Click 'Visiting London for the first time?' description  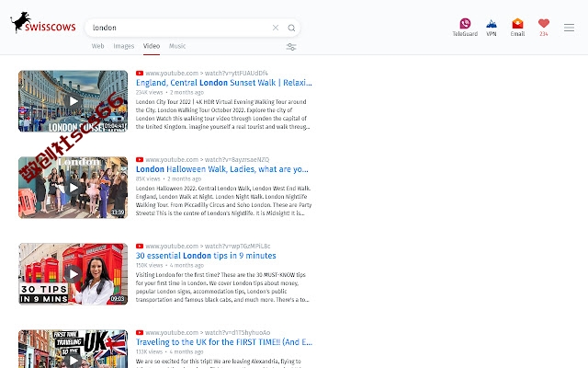click(222, 287)
